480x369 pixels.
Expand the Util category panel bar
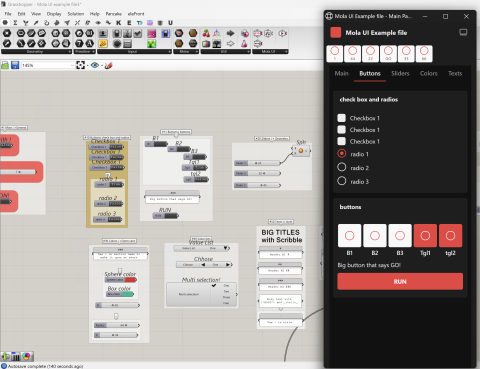coord(225,52)
